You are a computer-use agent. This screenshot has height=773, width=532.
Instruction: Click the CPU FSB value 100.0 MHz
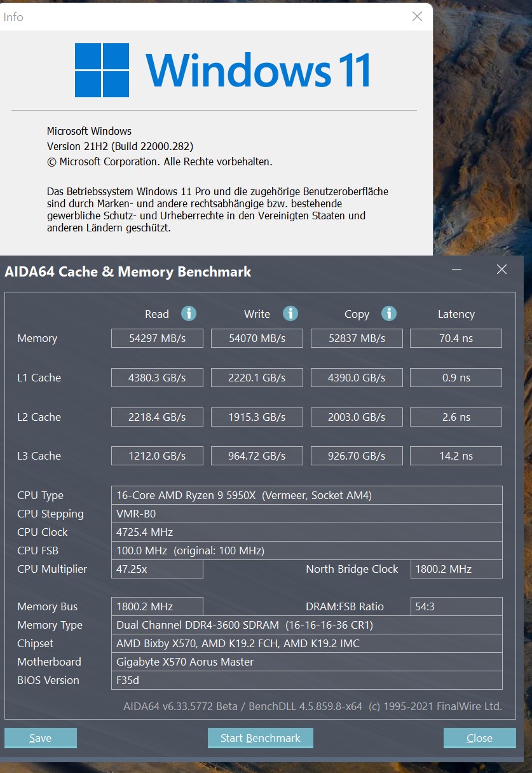(x=306, y=551)
